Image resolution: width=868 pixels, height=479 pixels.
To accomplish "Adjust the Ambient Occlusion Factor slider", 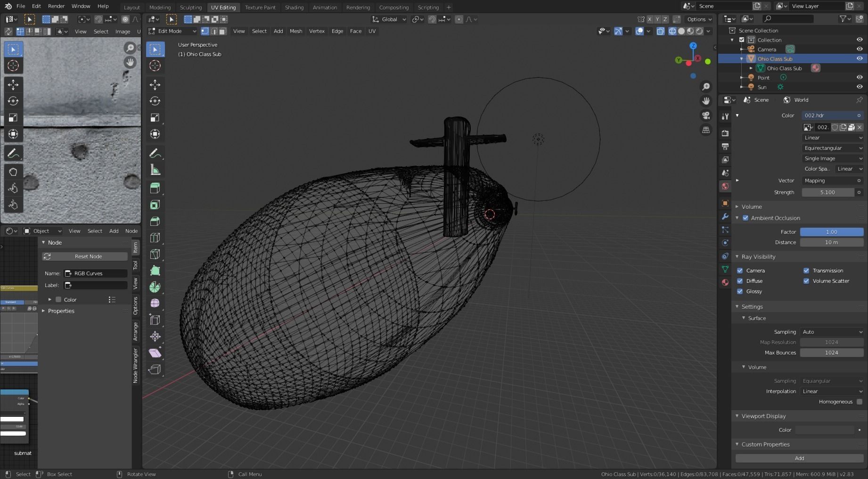I will coord(832,232).
